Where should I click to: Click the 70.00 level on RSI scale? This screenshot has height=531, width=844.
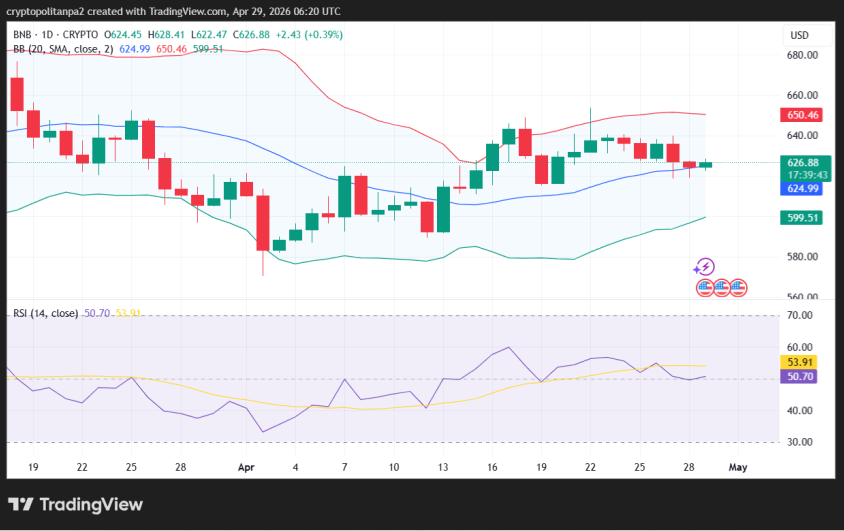[x=799, y=315]
